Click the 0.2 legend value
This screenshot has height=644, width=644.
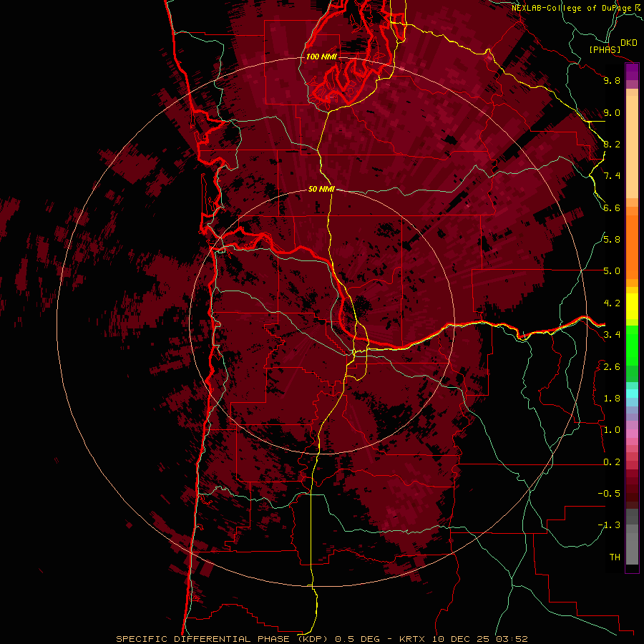pos(612,462)
